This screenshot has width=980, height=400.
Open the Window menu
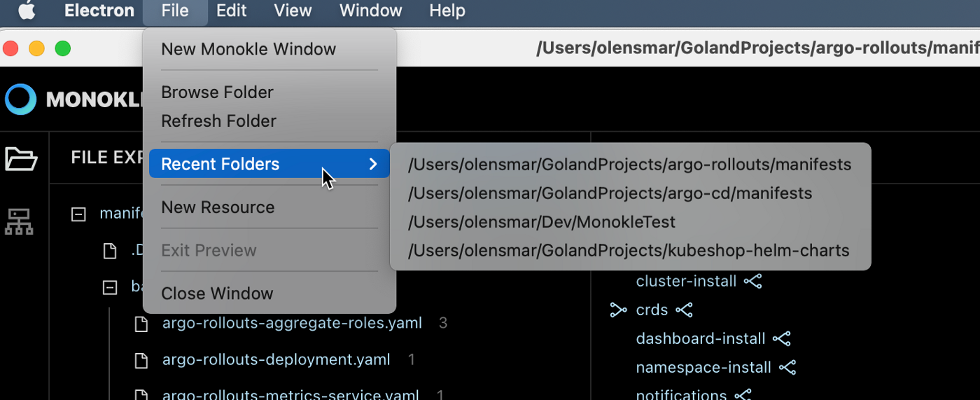click(370, 11)
